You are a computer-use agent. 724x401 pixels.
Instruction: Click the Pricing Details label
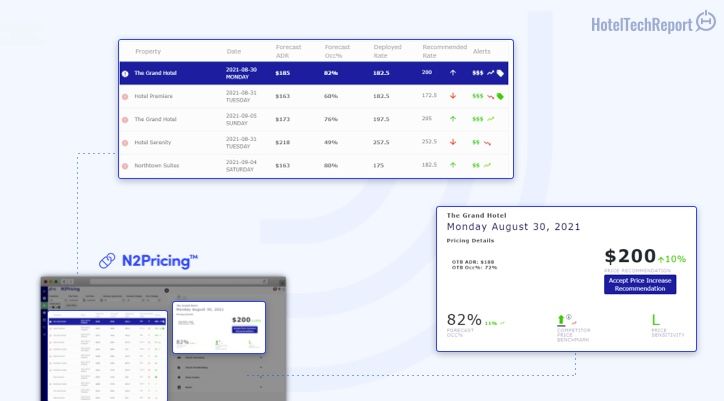[x=470, y=241]
